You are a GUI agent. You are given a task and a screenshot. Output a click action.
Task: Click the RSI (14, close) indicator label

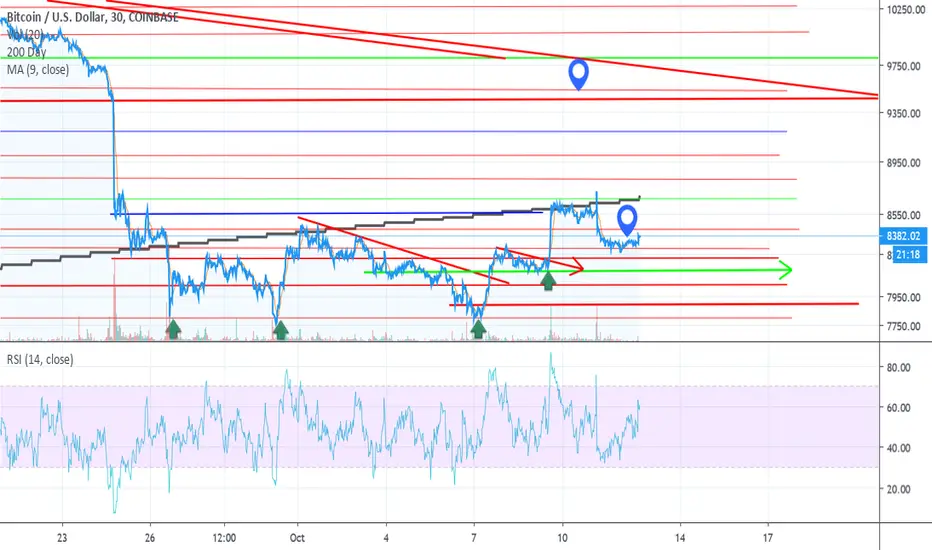pos(40,360)
